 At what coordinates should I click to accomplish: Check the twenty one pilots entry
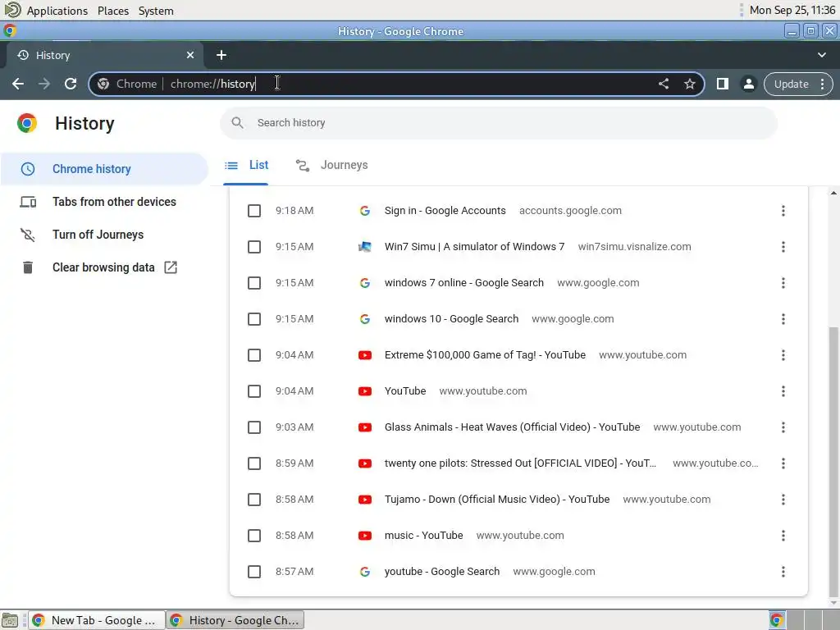click(254, 463)
